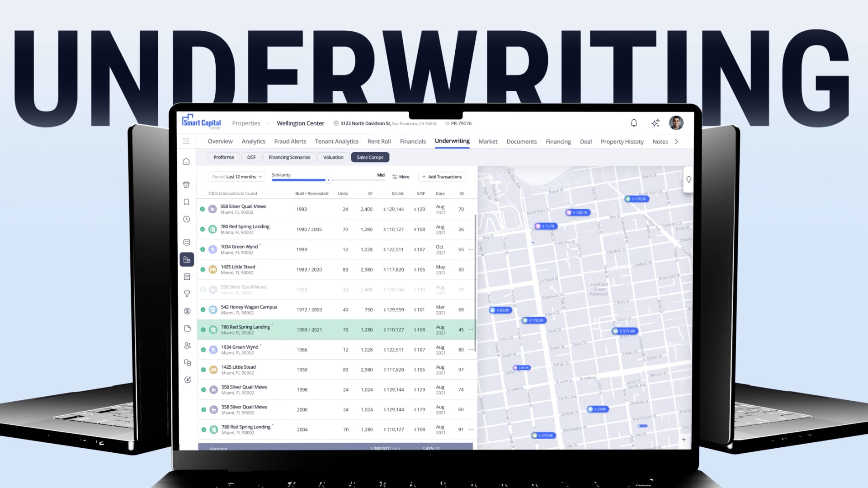Image resolution: width=868 pixels, height=488 pixels.
Task: Uncheck the 558 Silver Quail Mews 1993 row
Action: 203,209
